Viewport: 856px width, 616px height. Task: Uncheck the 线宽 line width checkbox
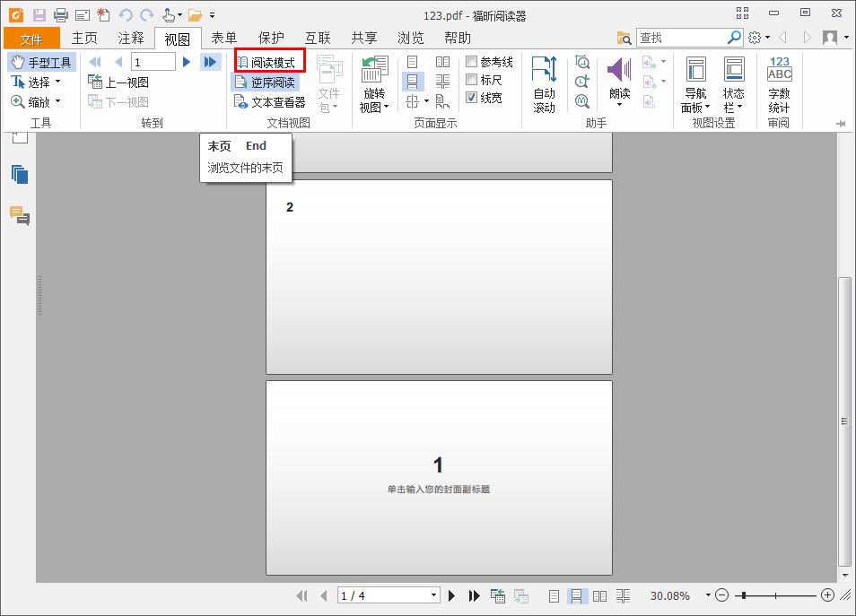tap(472, 99)
